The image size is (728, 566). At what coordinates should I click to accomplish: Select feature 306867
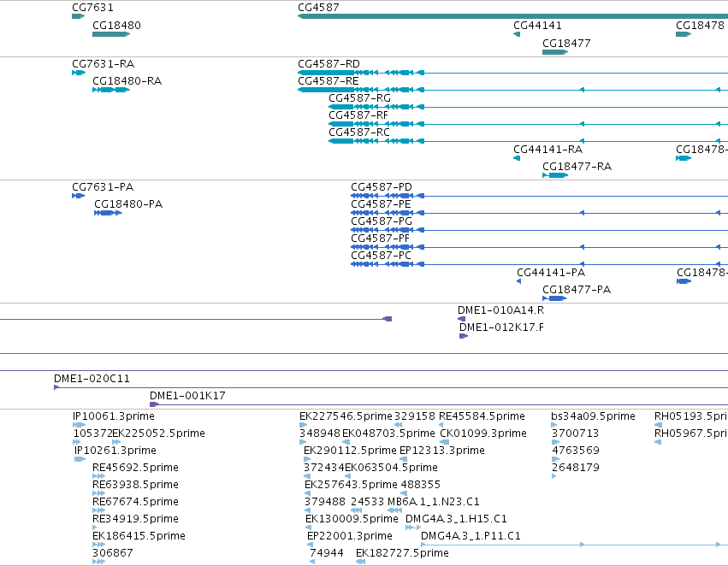(113, 553)
